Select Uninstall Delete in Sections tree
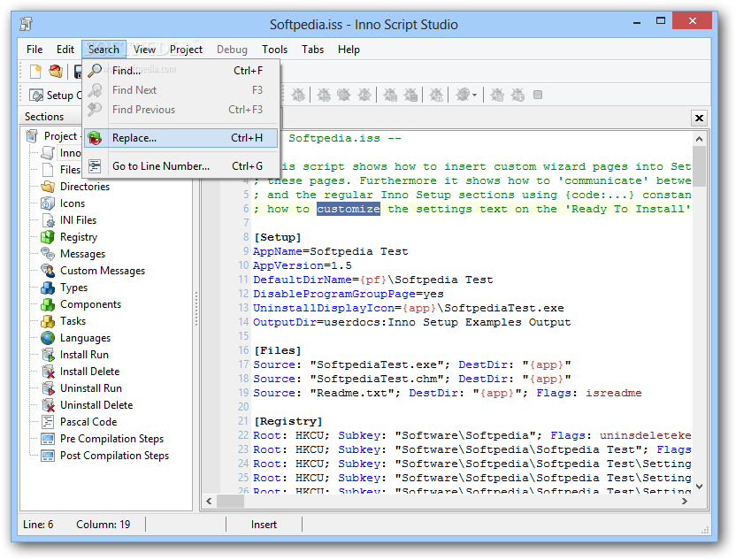Screen dimensions: 736x560 click(96, 405)
